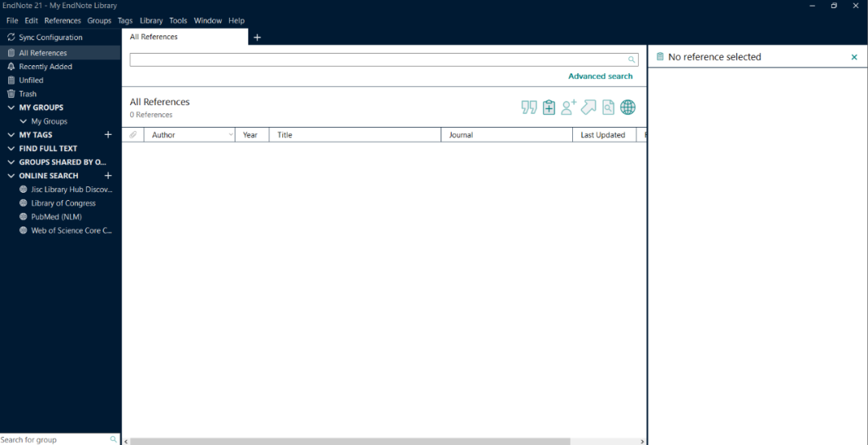Image resolution: width=868 pixels, height=445 pixels.
Task: Open Advanced search link
Action: pyautogui.click(x=600, y=76)
